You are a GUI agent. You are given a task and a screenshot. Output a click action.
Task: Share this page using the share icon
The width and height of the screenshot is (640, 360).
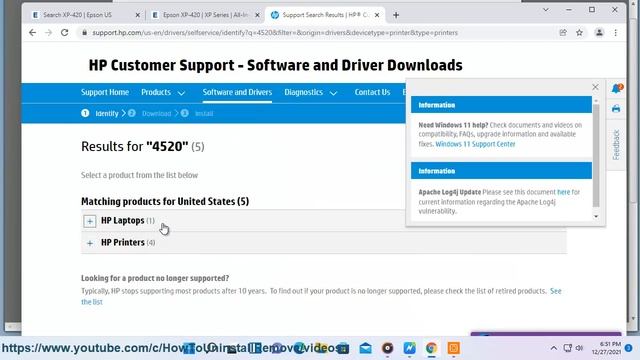[x=563, y=33]
